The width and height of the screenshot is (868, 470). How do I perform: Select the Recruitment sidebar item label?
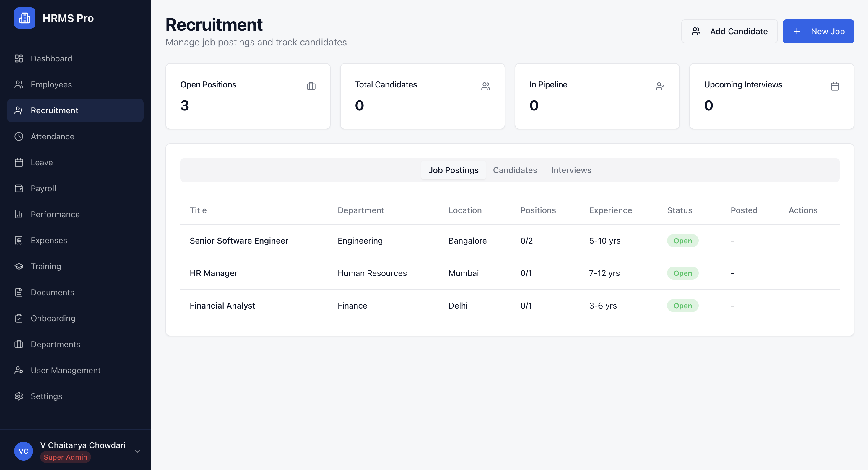[54, 110]
